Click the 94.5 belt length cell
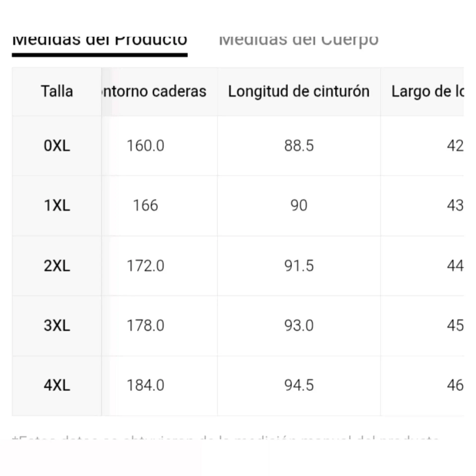This screenshot has width=476, height=476. pyautogui.click(x=299, y=385)
